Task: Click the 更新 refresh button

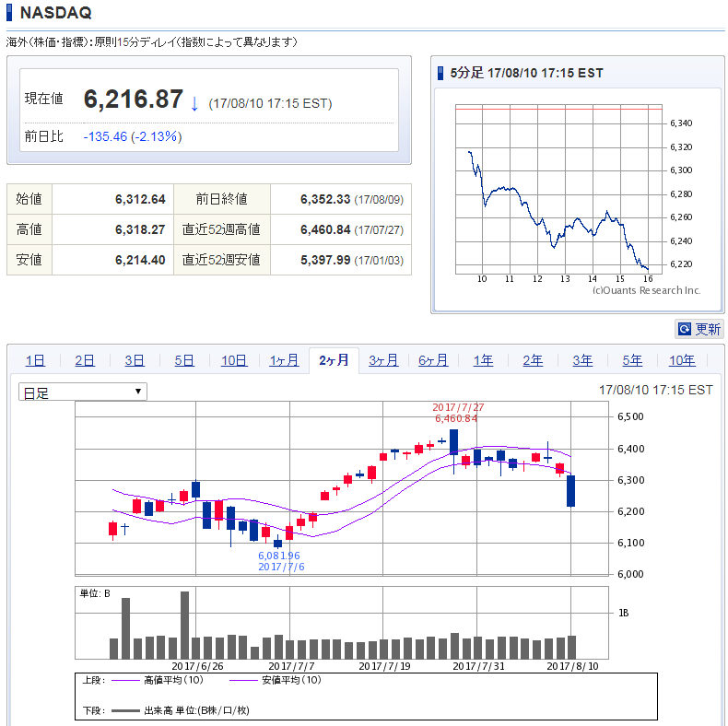Action: click(699, 329)
